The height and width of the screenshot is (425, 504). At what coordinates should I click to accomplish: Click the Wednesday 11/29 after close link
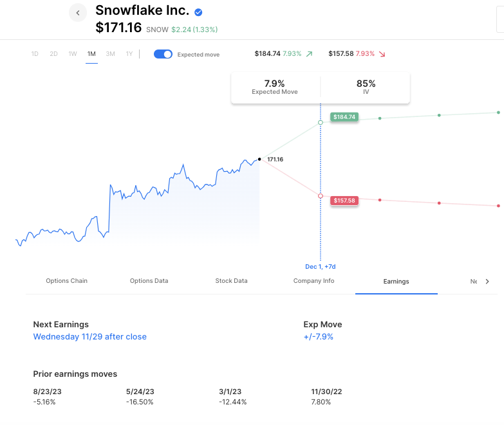click(x=90, y=337)
